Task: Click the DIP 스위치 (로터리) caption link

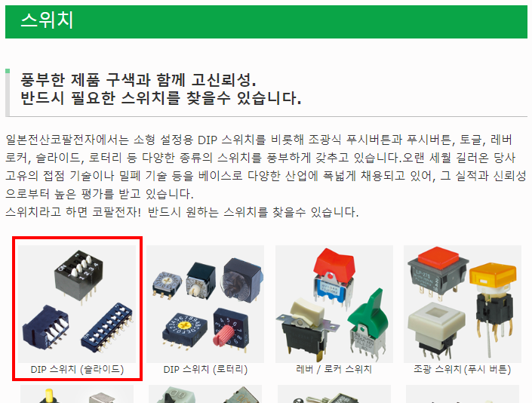Action: 205,369
